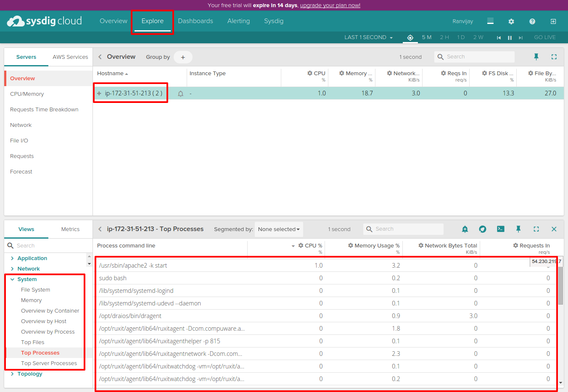Close the Top Processes panel

coord(554,229)
